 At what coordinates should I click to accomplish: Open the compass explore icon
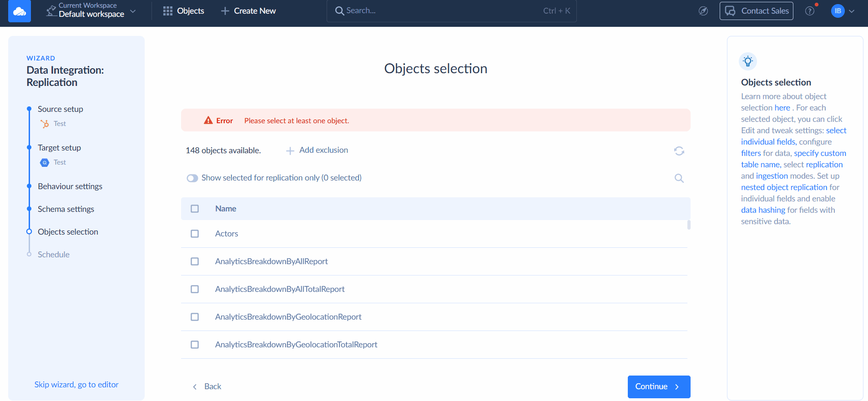pyautogui.click(x=703, y=11)
